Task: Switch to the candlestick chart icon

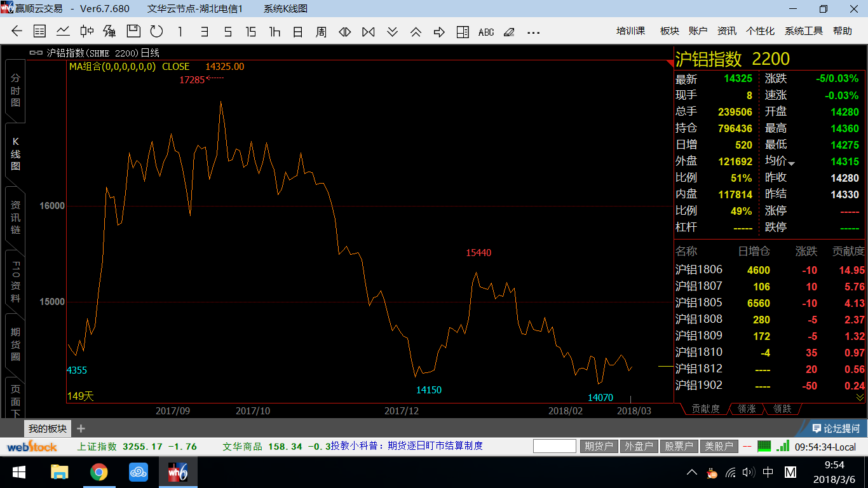Action: tap(87, 31)
